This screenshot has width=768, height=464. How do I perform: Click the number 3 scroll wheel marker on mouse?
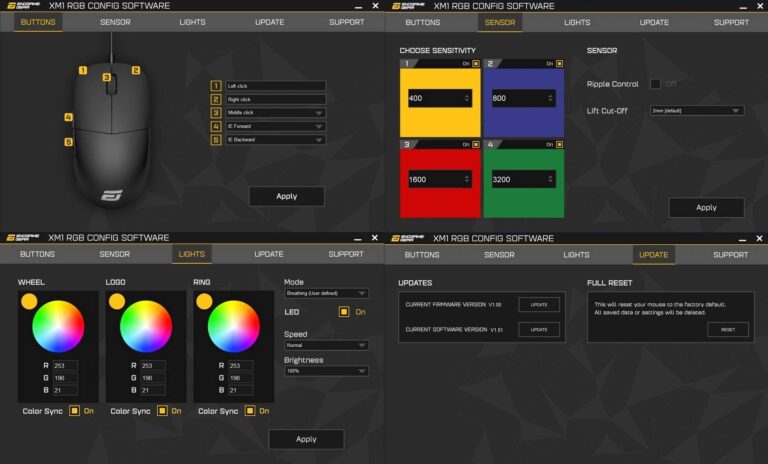[x=107, y=77]
